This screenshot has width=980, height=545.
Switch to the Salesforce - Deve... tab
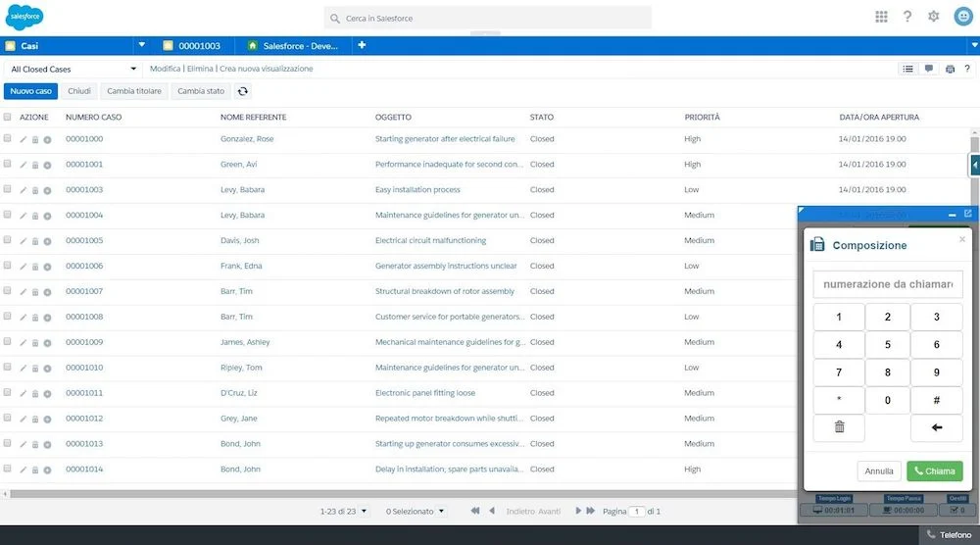(x=293, y=46)
